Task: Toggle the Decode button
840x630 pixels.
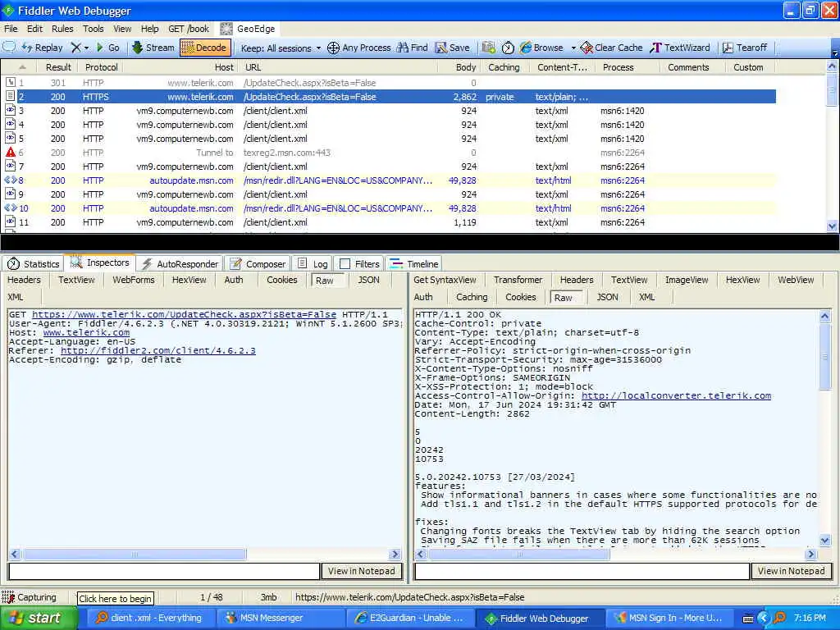Action: (x=205, y=48)
